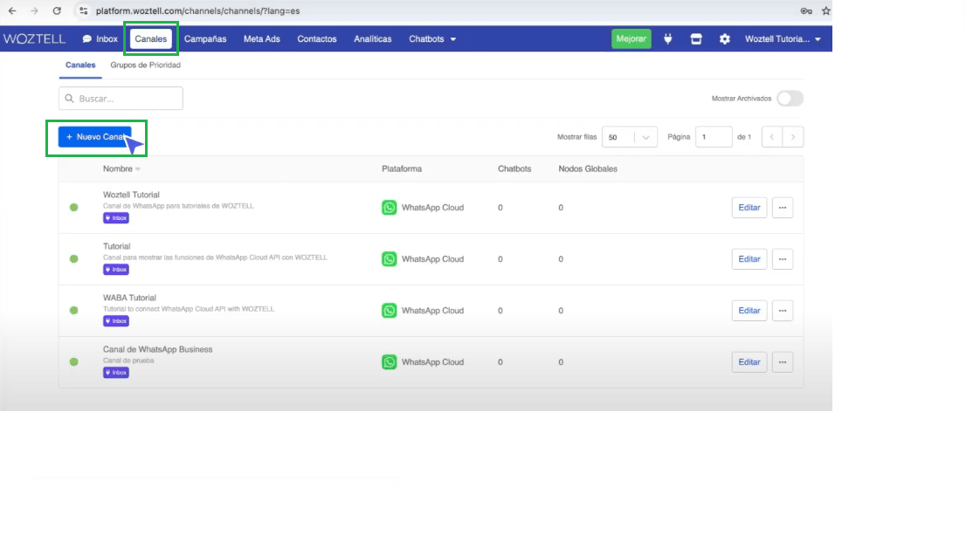Bookmark this page with the star

tap(825, 10)
